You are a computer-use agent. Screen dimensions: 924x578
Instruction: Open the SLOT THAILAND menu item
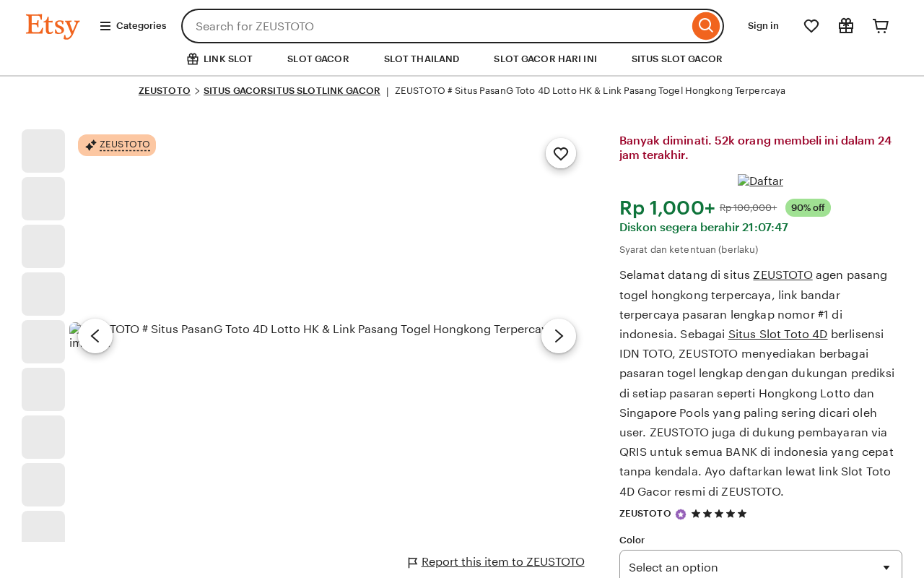(x=422, y=59)
